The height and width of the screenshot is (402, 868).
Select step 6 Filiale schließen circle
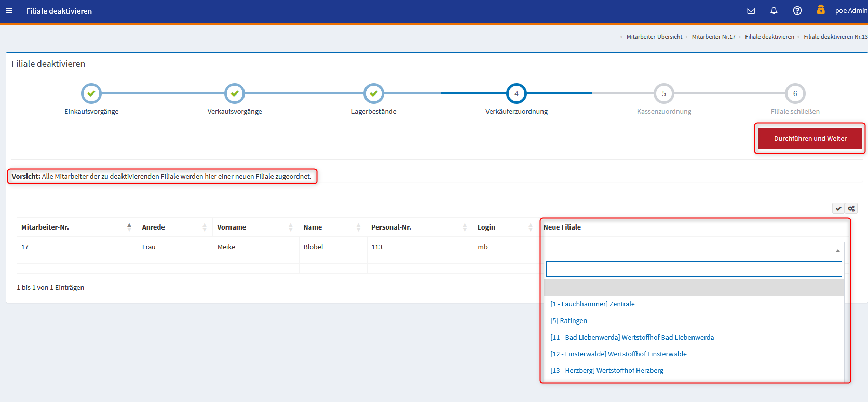coord(795,93)
